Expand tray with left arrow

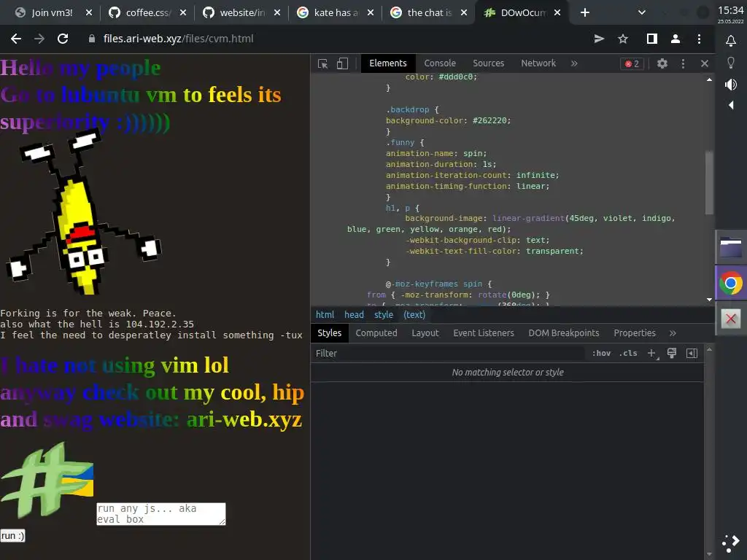pyautogui.click(x=731, y=105)
